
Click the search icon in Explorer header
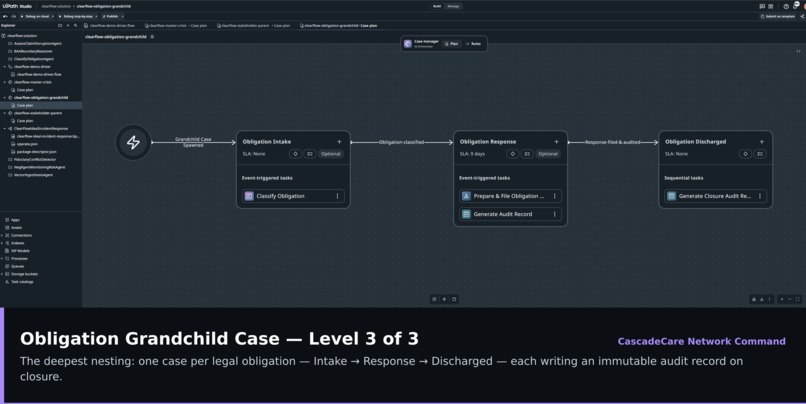pos(76,25)
